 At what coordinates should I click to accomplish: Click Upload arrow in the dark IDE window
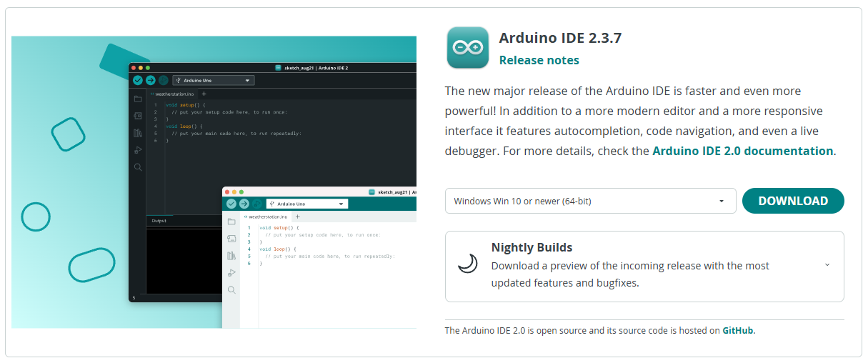click(151, 81)
